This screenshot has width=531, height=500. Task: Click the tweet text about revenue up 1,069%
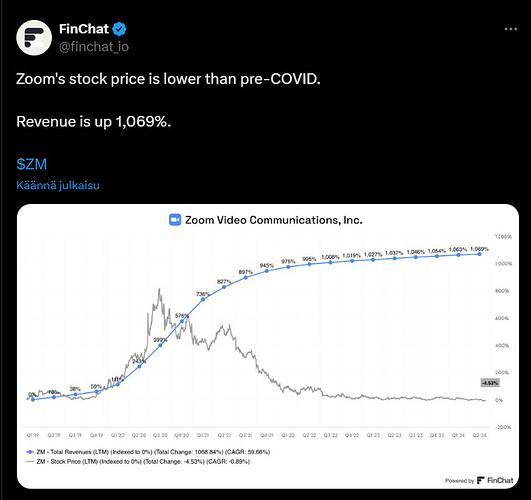pyautogui.click(x=93, y=122)
